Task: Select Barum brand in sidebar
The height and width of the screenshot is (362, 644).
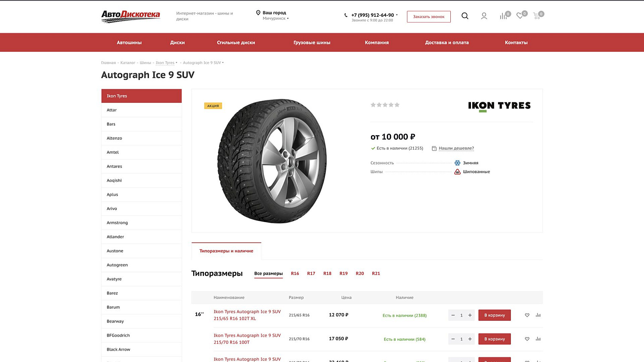Action: click(x=142, y=307)
